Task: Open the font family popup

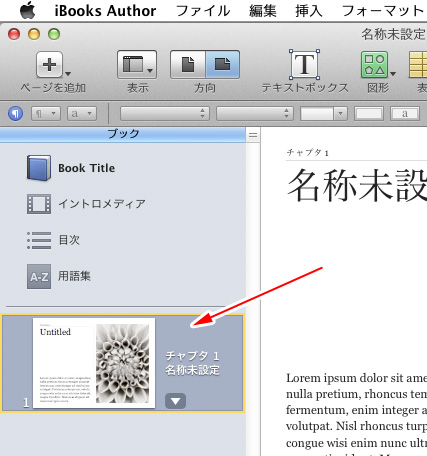Action: tap(165, 114)
